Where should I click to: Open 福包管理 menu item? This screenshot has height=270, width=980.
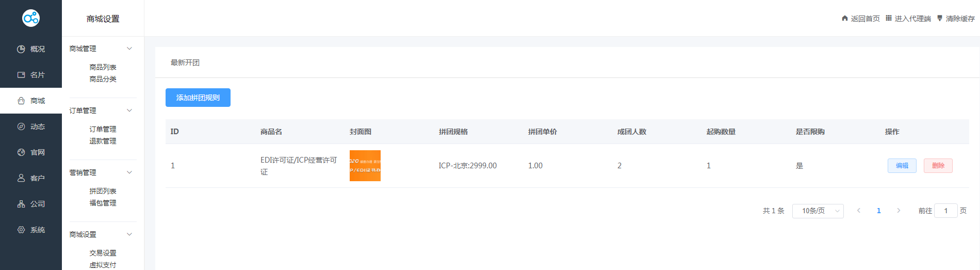[x=103, y=203]
